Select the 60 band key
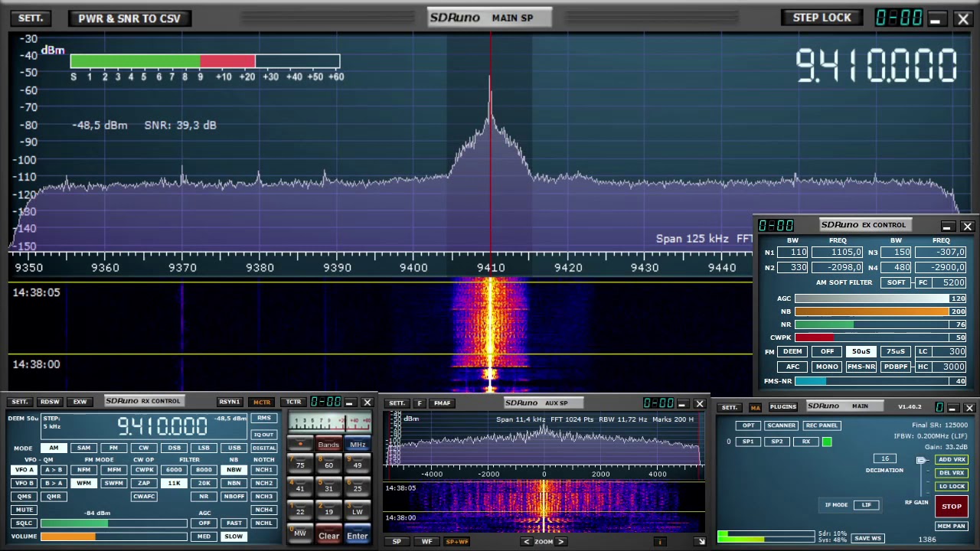This screenshot has width=980, height=551. [x=328, y=465]
